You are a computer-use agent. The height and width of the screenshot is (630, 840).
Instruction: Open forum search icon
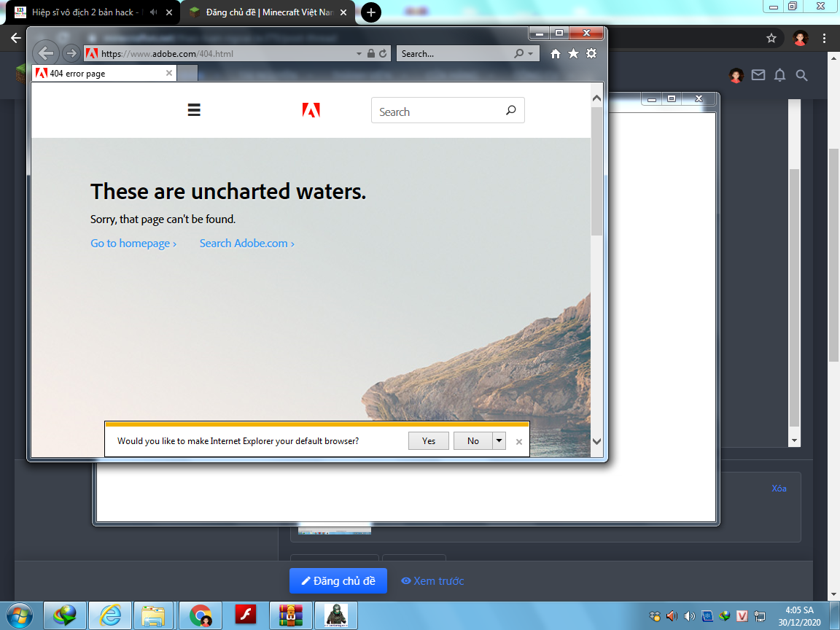click(801, 76)
